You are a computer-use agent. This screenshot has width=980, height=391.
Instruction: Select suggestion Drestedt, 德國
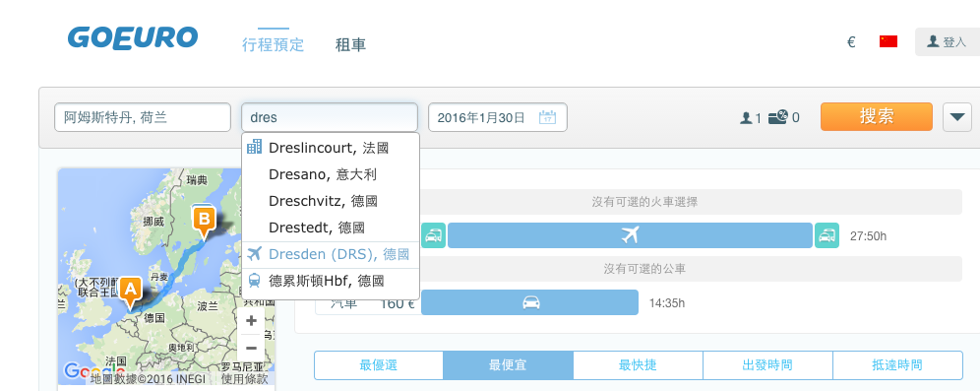tap(330, 228)
